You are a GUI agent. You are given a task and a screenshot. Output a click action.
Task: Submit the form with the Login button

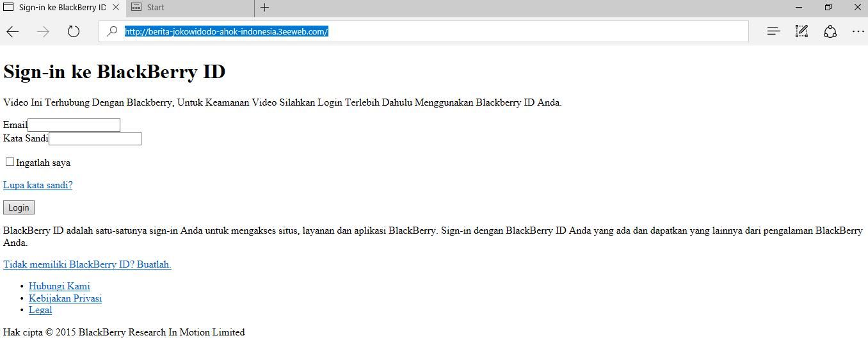tap(19, 207)
